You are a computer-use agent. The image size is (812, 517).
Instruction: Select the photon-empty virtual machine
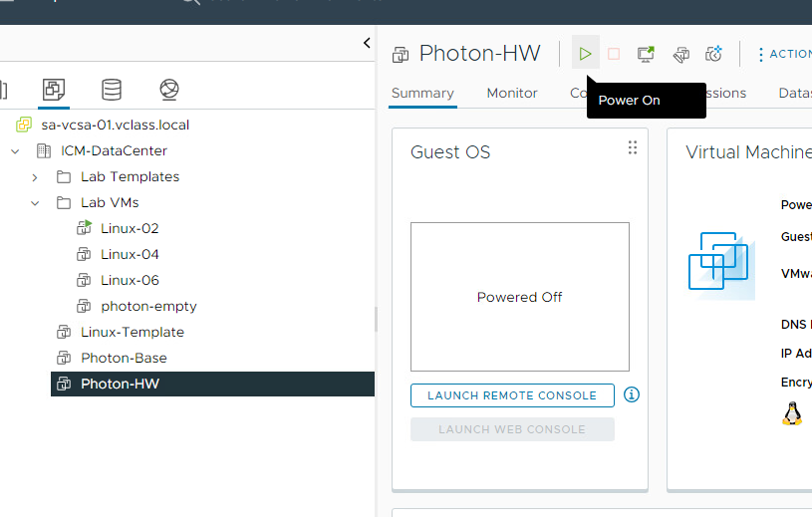[148, 306]
